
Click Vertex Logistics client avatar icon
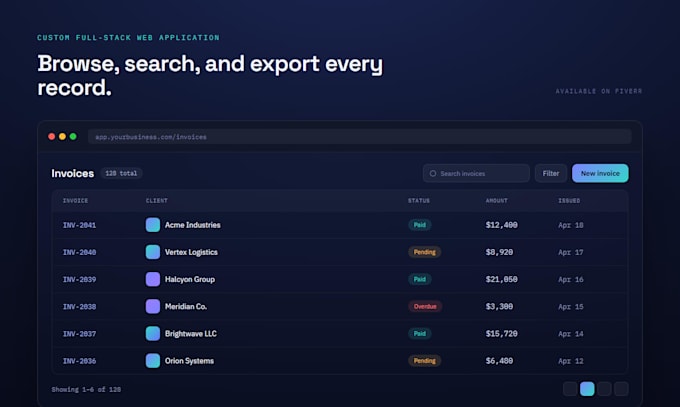click(153, 252)
